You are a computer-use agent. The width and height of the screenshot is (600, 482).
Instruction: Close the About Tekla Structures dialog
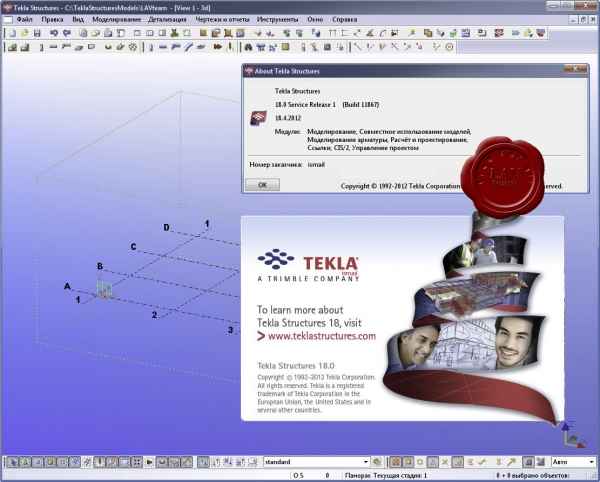click(575, 69)
